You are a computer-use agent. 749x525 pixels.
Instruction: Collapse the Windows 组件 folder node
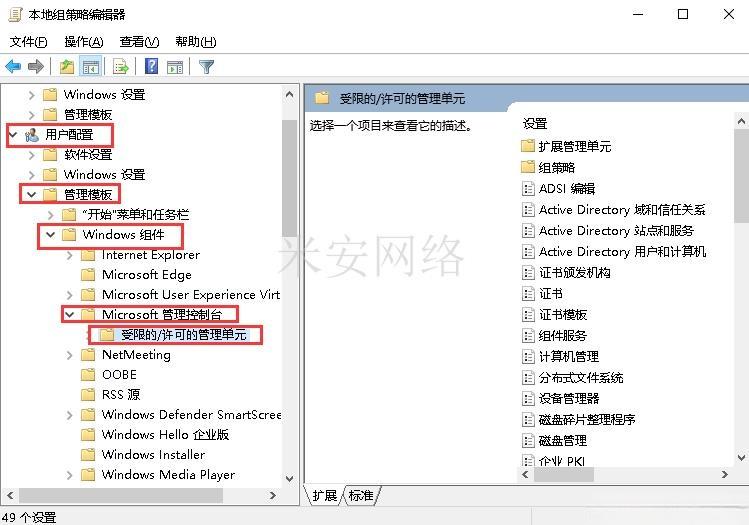point(50,235)
